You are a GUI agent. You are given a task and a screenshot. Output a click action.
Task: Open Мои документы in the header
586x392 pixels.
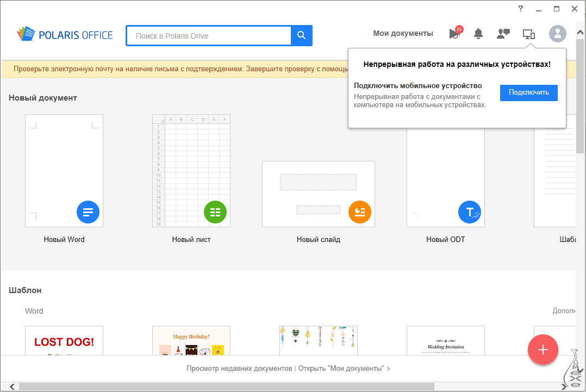pyautogui.click(x=403, y=33)
